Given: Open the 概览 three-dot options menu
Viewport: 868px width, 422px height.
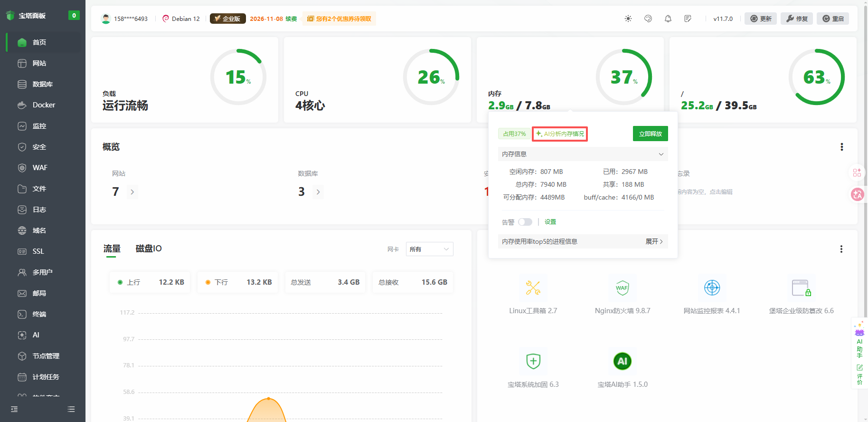Looking at the screenshot, I should (841, 147).
